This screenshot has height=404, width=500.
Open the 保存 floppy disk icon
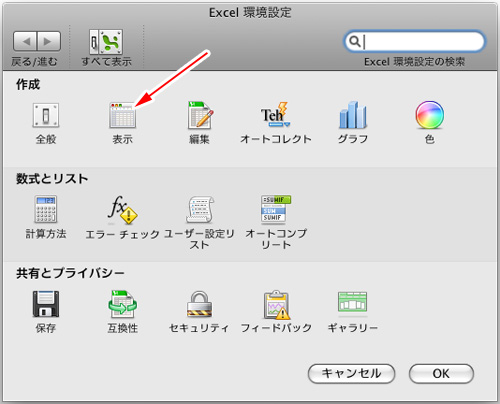pos(46,304)
